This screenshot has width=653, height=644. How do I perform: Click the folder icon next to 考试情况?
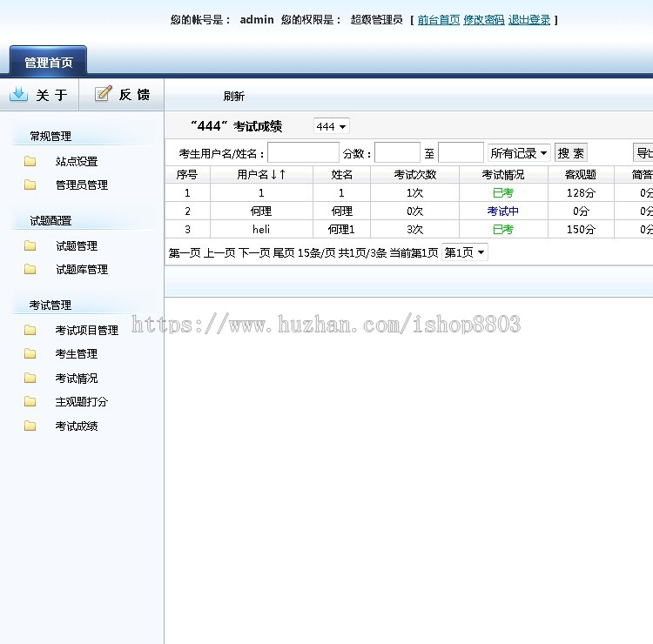point(30,378)
